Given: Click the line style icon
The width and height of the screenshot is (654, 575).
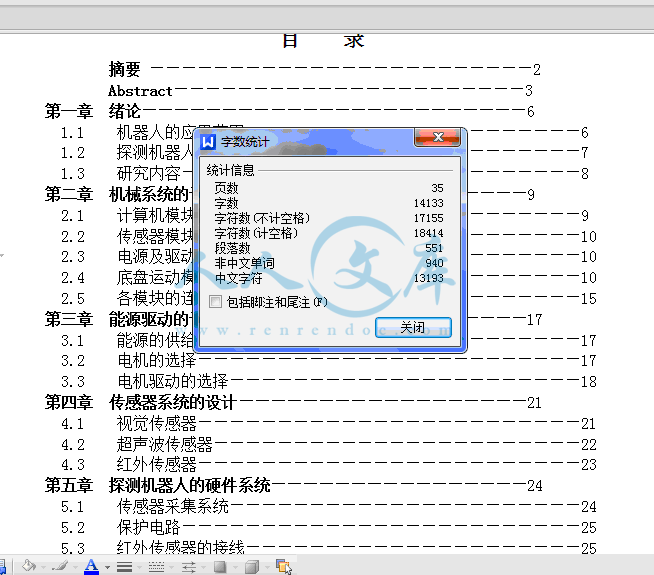Looking at the screenshot, I should coord(124,567).
